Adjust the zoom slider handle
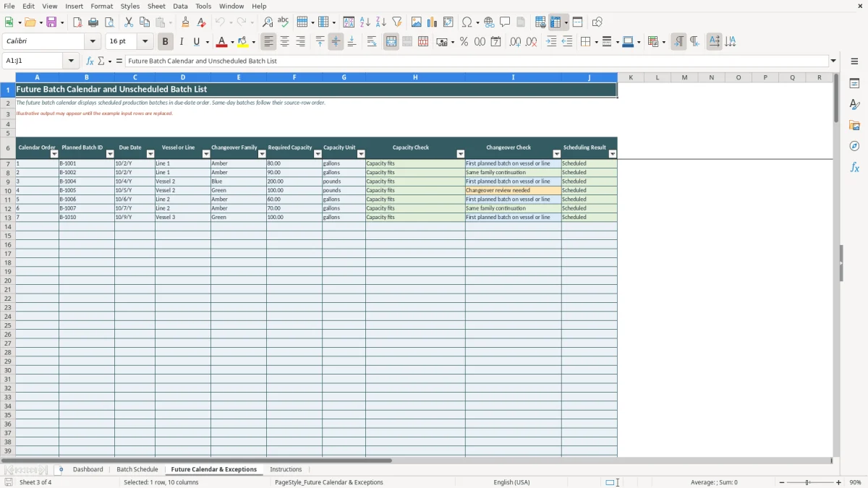868x488 pixels. point(808,482)
